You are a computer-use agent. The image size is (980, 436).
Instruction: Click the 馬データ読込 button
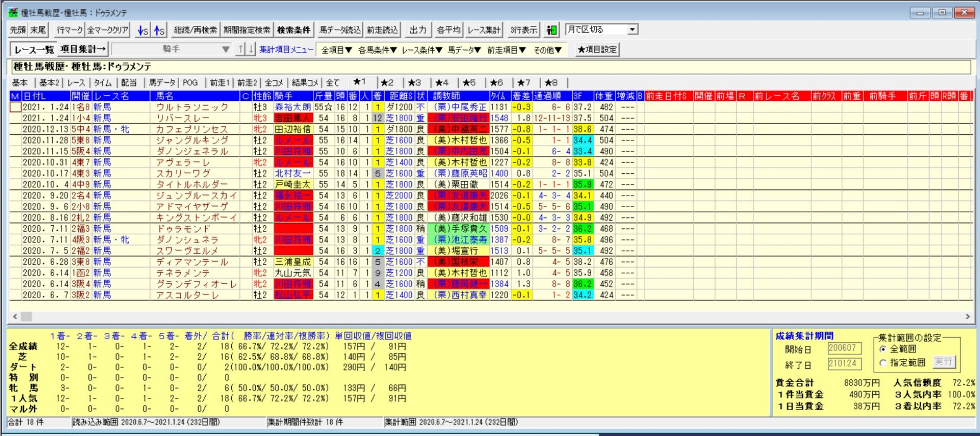coord(340,30)
